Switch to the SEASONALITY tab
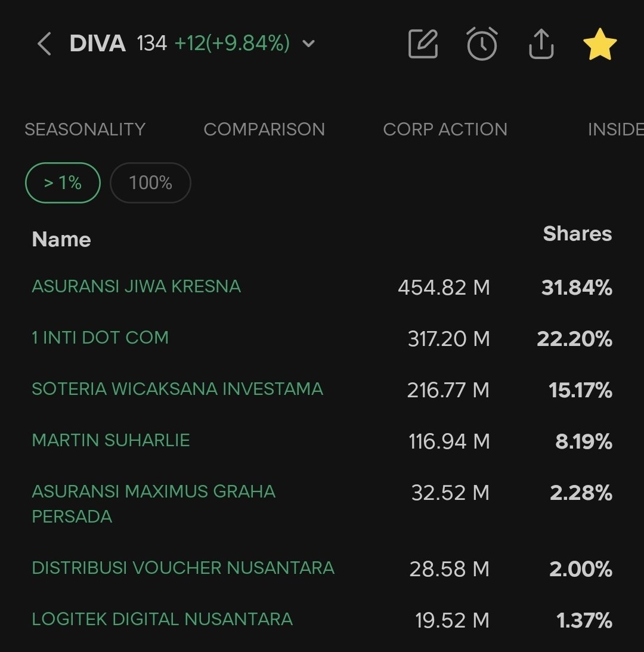 click(85, 129)
